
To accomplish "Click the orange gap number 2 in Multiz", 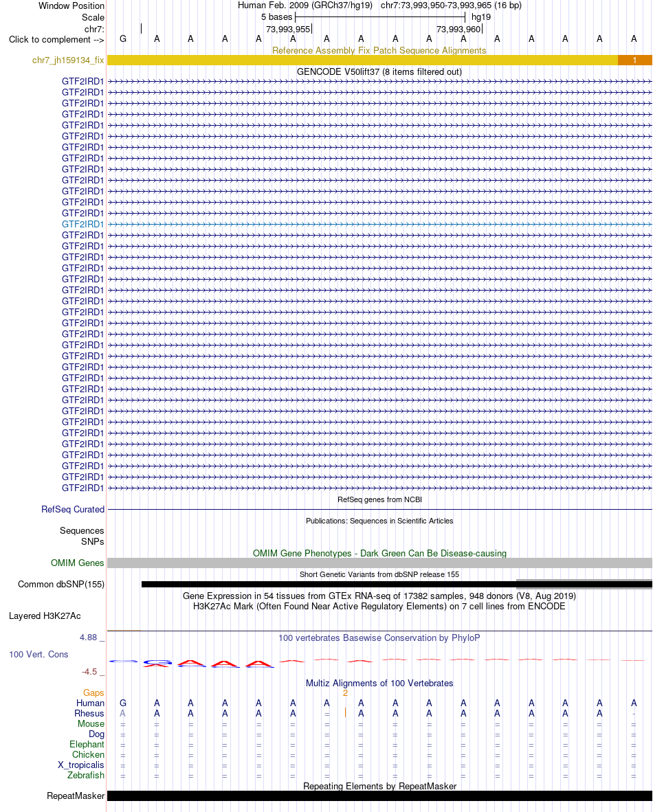I will [345, 693].
